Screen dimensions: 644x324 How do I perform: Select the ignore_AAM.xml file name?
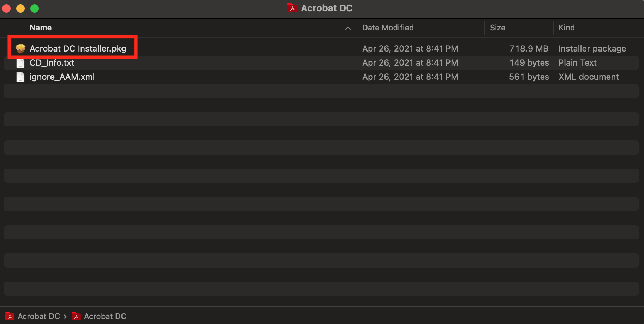[x=62, y=77]
